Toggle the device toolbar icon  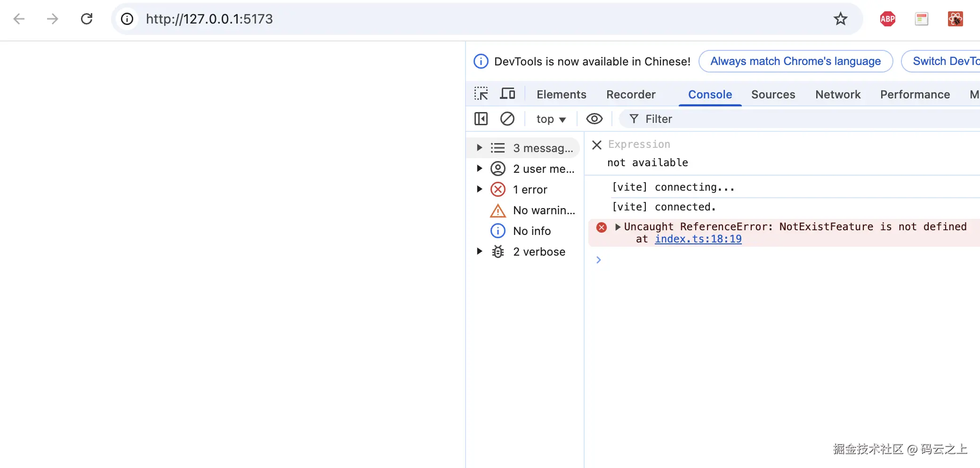click(x=507, y=94)
